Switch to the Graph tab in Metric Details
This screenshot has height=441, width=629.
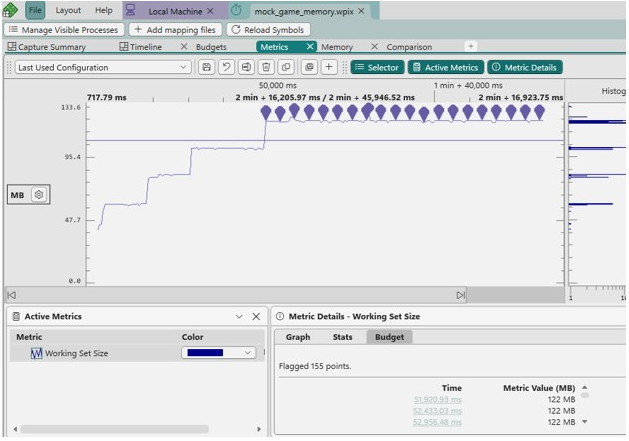[298, 337]
